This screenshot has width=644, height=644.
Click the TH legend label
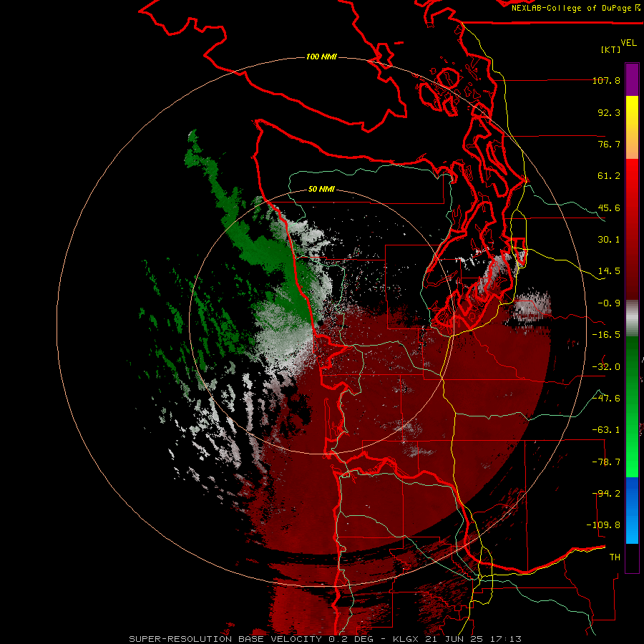pos(615,557)
